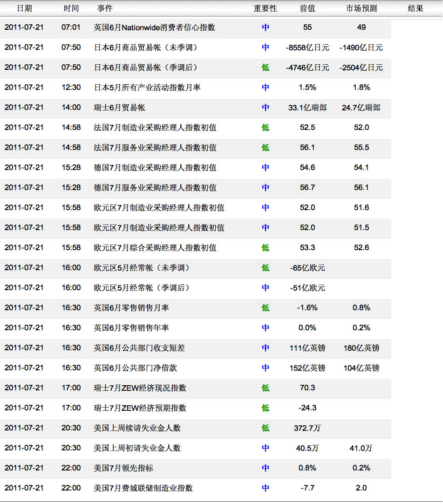Viewport: 443px width, 504px height.
Task: Click the 市场预测 column header
Action: click(361, 8)
